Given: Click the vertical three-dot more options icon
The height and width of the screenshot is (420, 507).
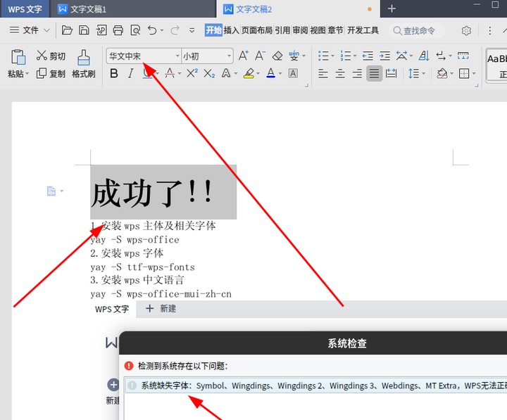Looking at the screenshot, I should pyautogui.click(x=490, y=31).
